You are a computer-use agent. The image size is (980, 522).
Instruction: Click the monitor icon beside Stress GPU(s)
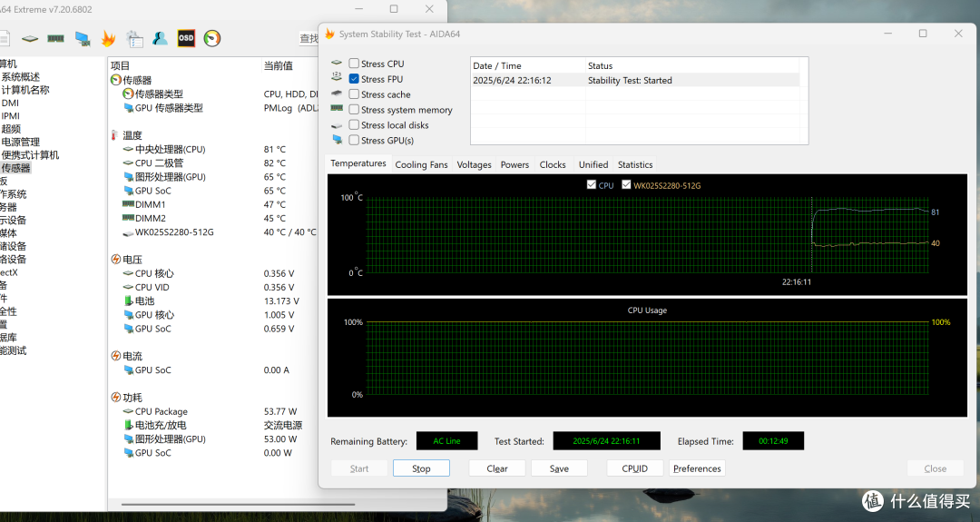(x=337, y=139)
